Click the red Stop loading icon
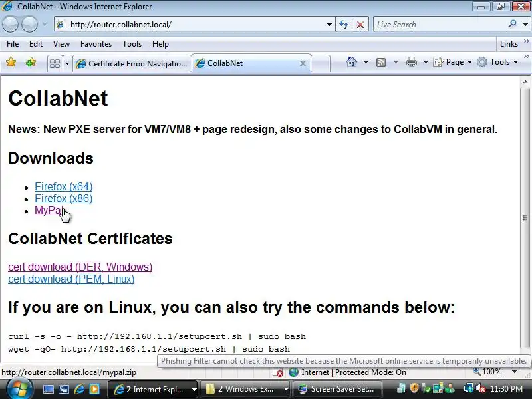Viewport: 532px width, 399px height. point(360,25)
